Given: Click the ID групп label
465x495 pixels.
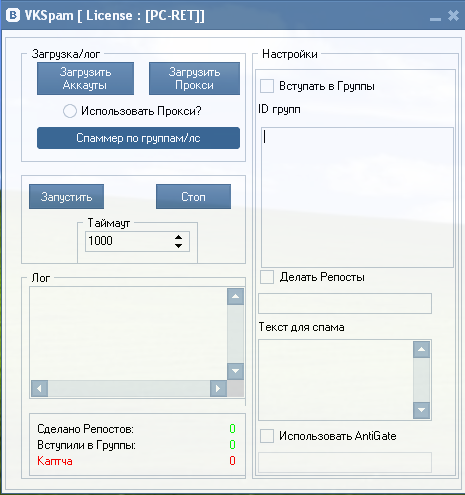Looking at the screenshot, I should (279, 109).
